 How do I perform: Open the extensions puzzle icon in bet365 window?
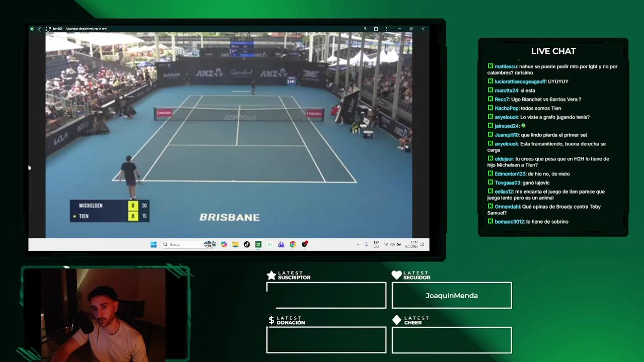click(x=376, y=29)
